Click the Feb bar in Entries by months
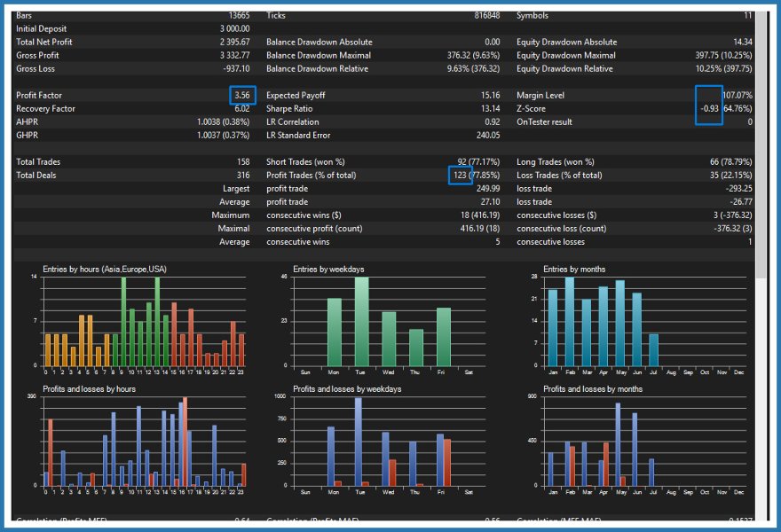Image resolution: width=781 pixels, height=532 pixels. 569,322
